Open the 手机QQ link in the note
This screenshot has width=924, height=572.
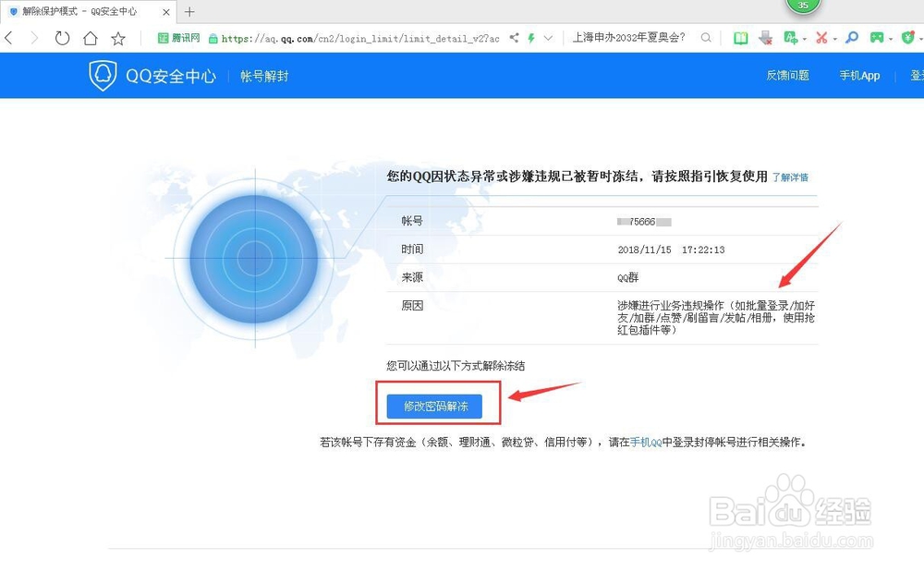coord(646,442)
